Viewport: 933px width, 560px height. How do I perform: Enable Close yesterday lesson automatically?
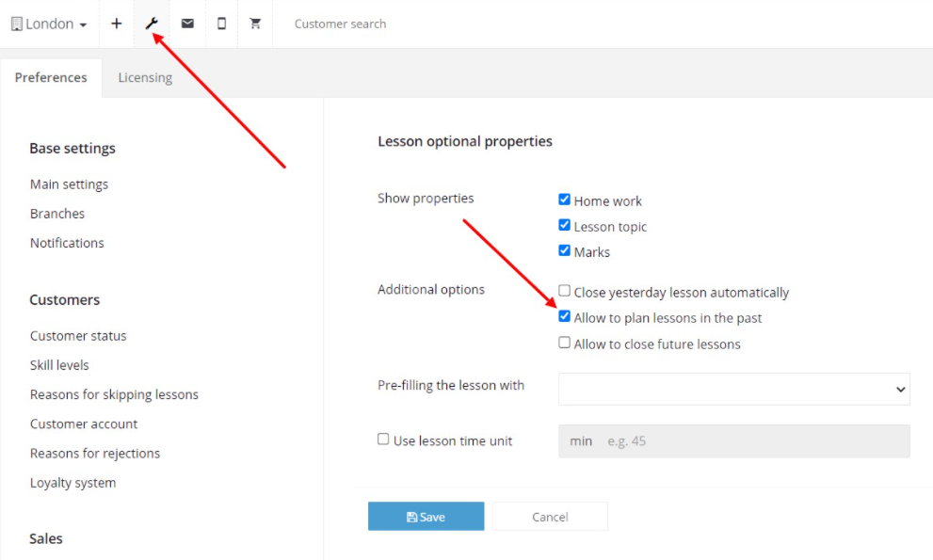coord(564,291)
